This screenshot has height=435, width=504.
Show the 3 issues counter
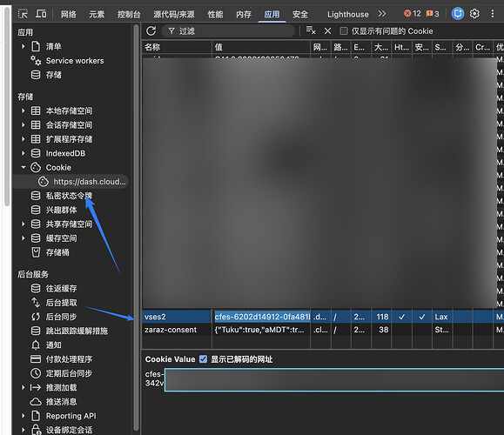coord(433,14)
